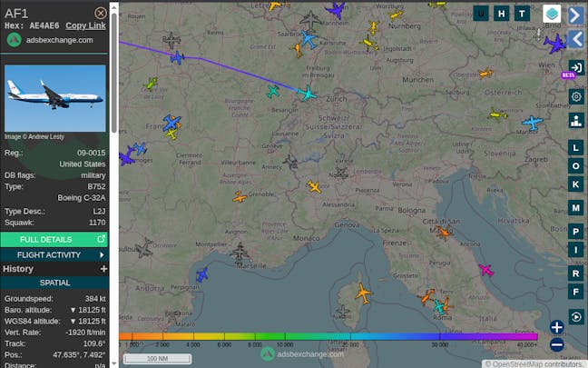Open settings gear on map sidebar

pyautogui.click(x=575, y=96)
